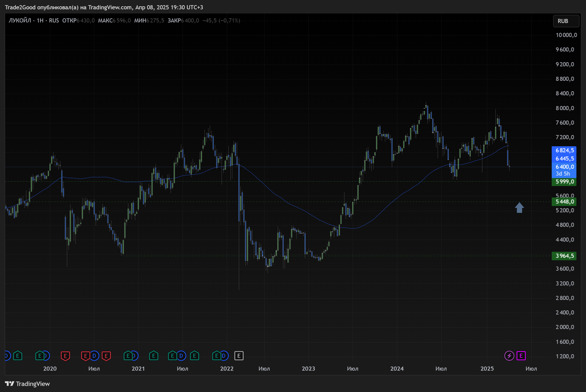Click the blue up arrow on chart

coord(519,208)
